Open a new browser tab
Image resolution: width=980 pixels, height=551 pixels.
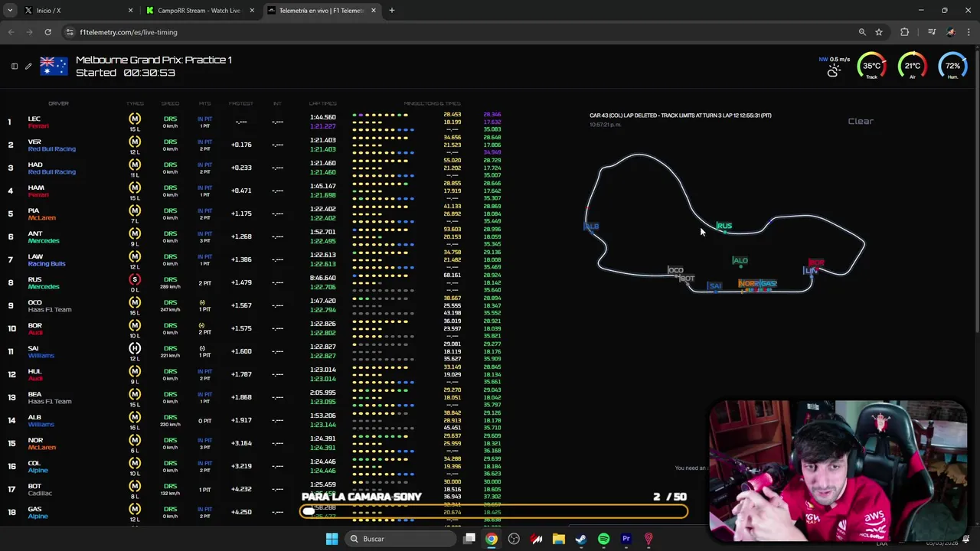[x=392, y=10]
